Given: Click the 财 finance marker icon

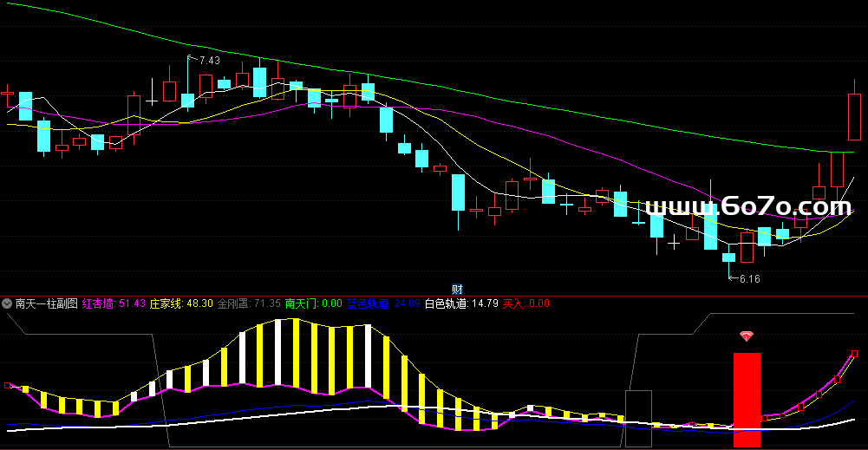Looking at the screenshot, I should pos(457,289).
